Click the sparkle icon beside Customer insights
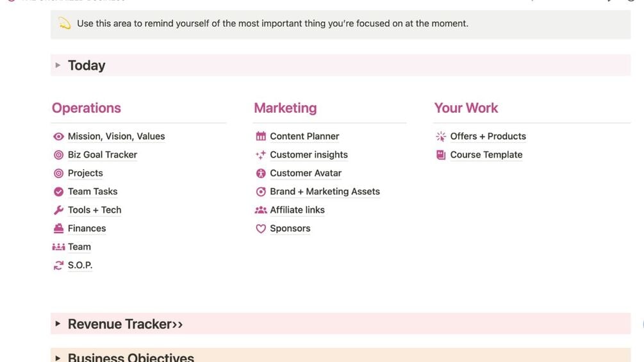The image size is (644, 362). [x=261, y=155]
